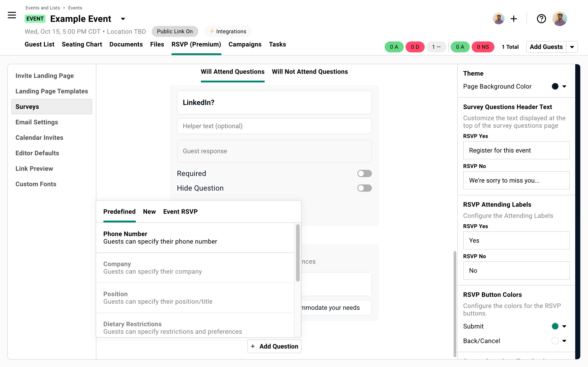Click the red 0 NS status badge

[483, 47]
